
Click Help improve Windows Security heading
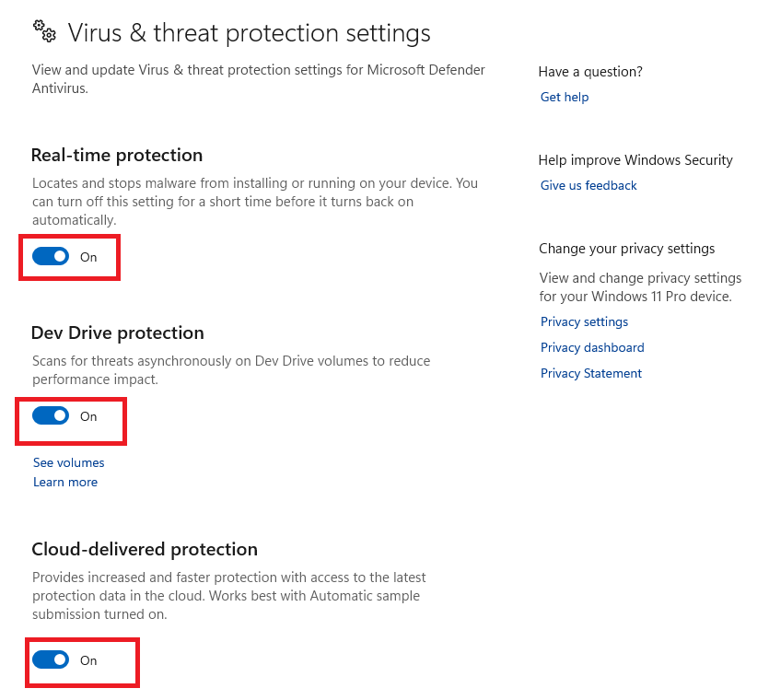[635, 160]
